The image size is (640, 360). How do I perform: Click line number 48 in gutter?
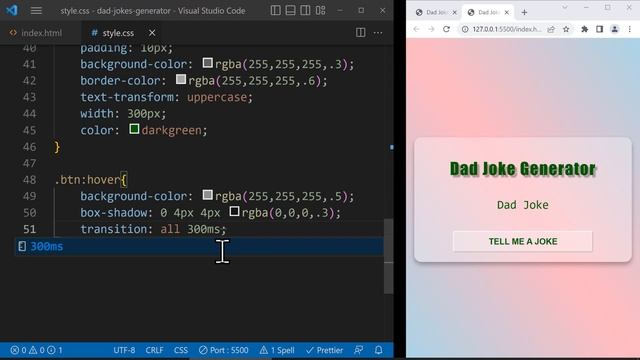[29, 180]
